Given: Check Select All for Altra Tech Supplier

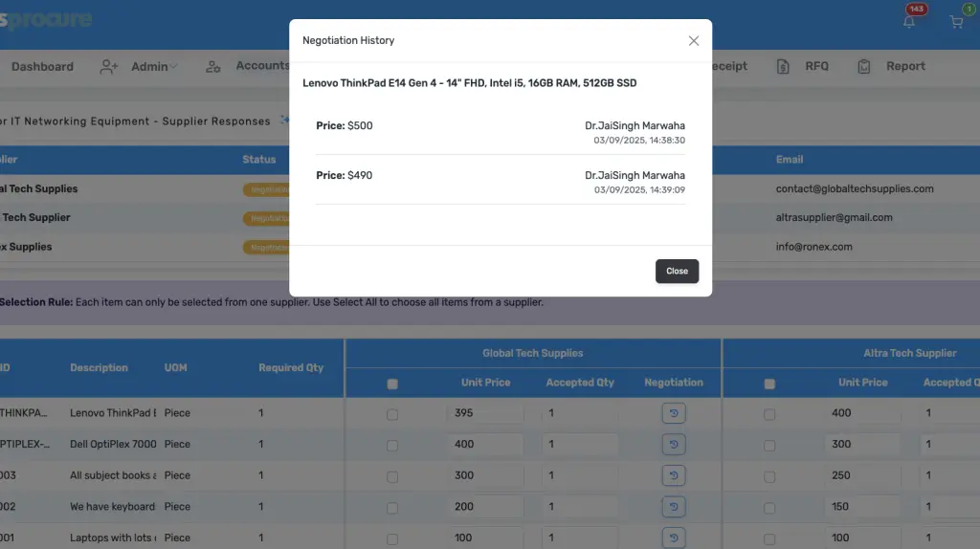Looking at the screenshot, I should pos(768,384).
